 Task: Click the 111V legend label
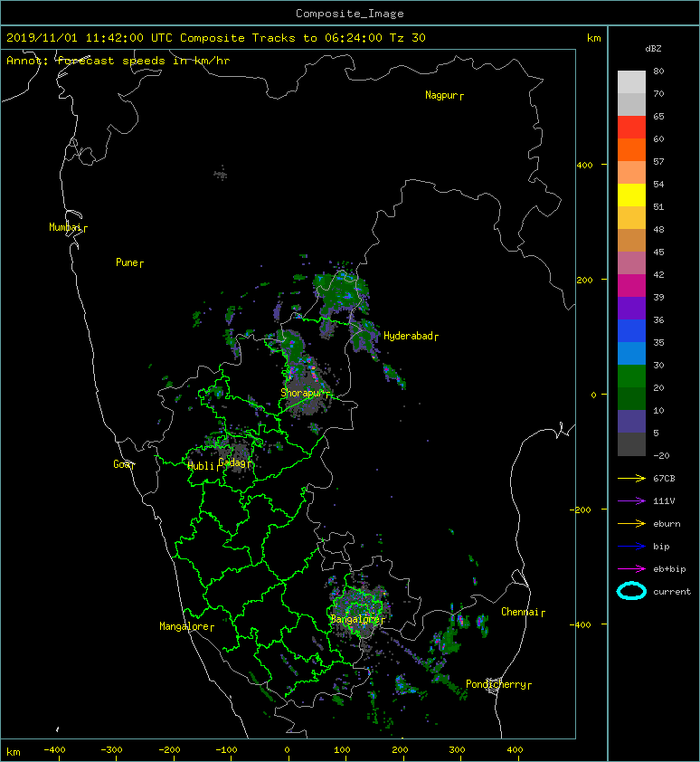664,501
